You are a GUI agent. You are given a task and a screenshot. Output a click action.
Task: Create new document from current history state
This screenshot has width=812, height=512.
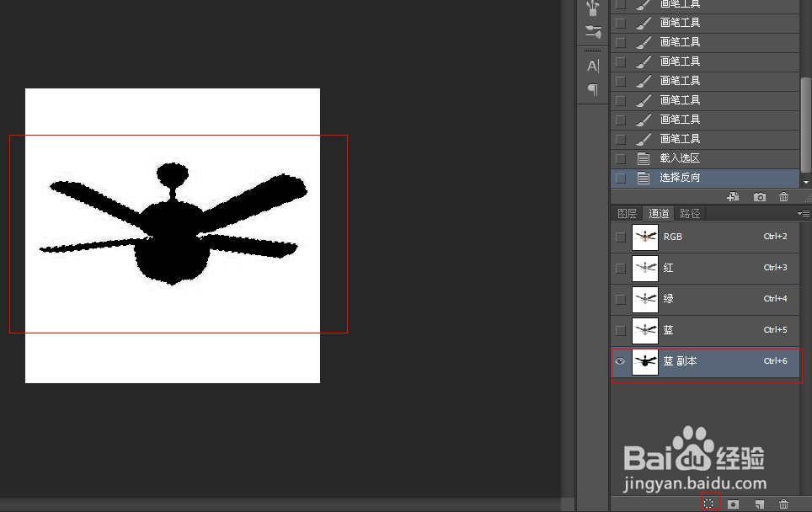coord(733,197)
